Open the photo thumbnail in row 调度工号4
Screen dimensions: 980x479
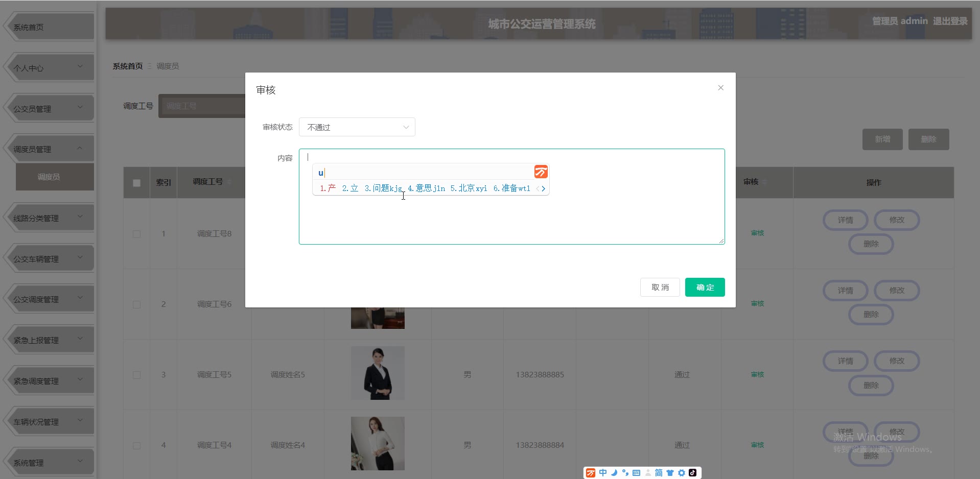click(378, 444)
